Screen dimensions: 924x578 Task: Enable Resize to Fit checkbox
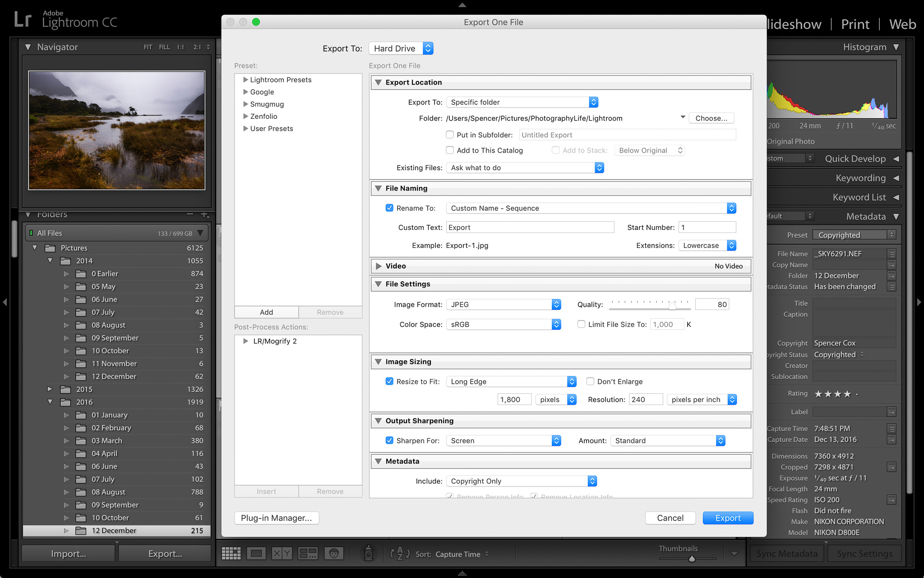coord(388,382)
